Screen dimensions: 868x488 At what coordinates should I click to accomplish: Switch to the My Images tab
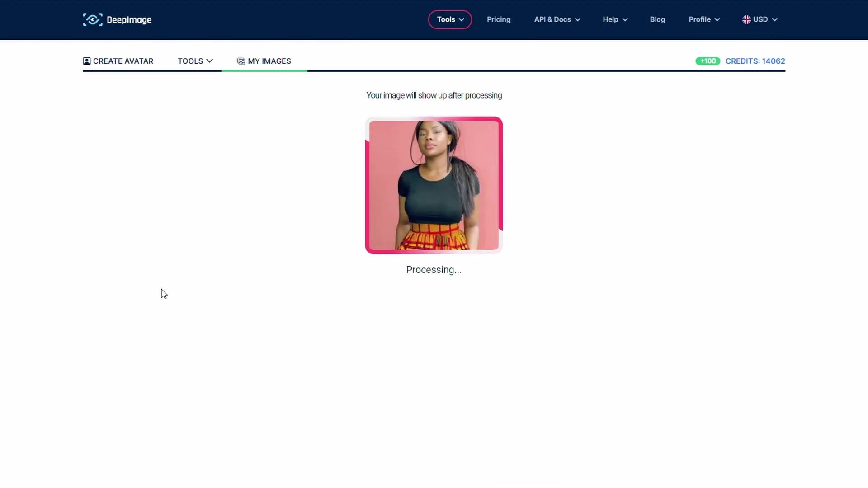click(x=264, y=61)
